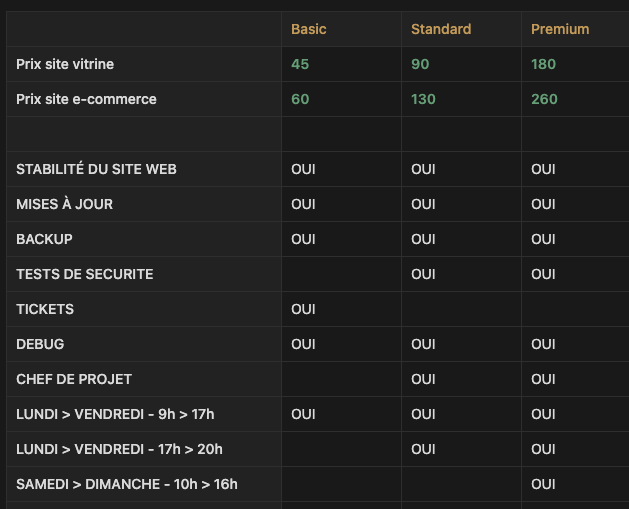
Task: Select 'SAMEDI > DIMANCHE - 10h > 16h' label
Action: pos(127,484)
